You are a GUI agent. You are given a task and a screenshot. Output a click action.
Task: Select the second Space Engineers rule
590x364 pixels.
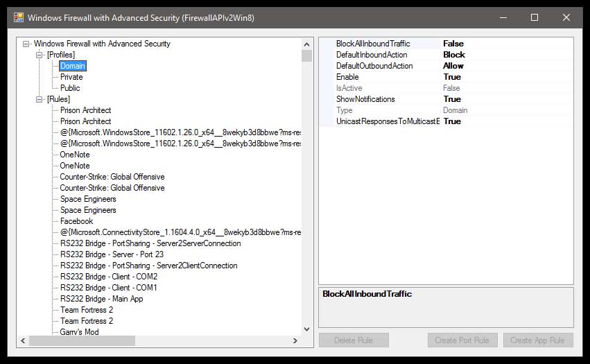tap(88, 210)
